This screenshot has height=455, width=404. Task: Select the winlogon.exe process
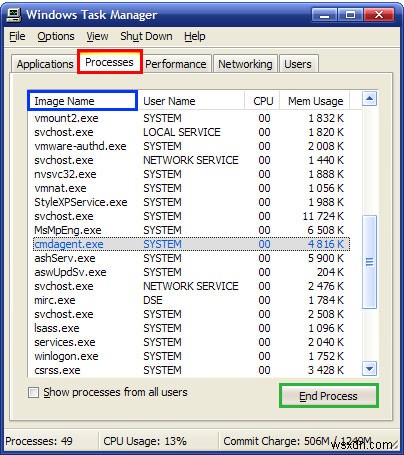pos(191,356)
